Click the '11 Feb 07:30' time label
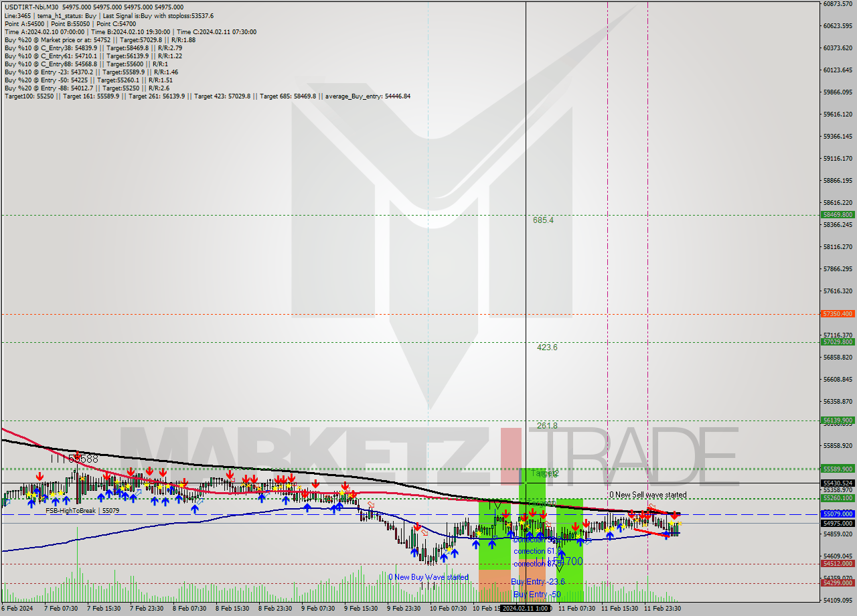 click(x=576, y=609)
